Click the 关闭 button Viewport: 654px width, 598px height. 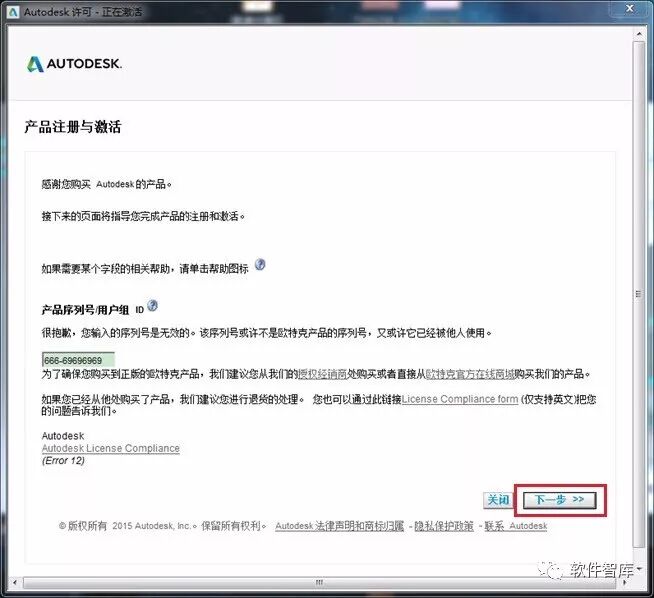pos(498,500)
